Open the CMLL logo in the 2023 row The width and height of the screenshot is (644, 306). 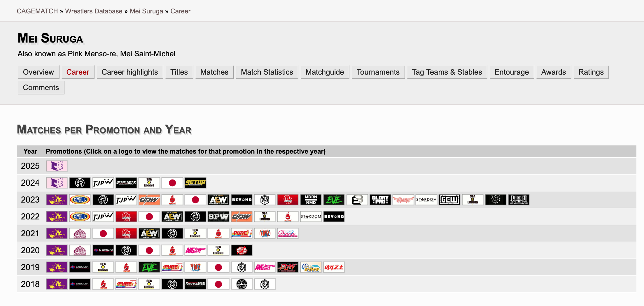click(x=80, y=200)
